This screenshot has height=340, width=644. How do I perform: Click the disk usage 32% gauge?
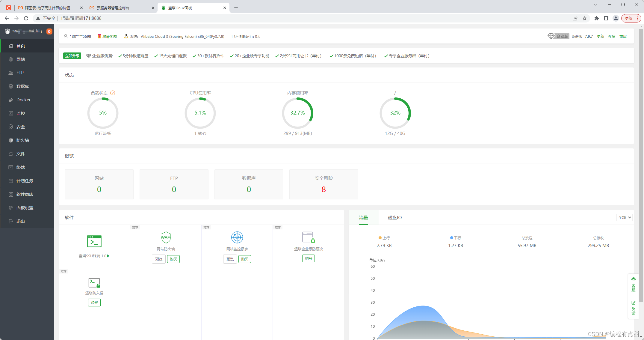(395, 113)
